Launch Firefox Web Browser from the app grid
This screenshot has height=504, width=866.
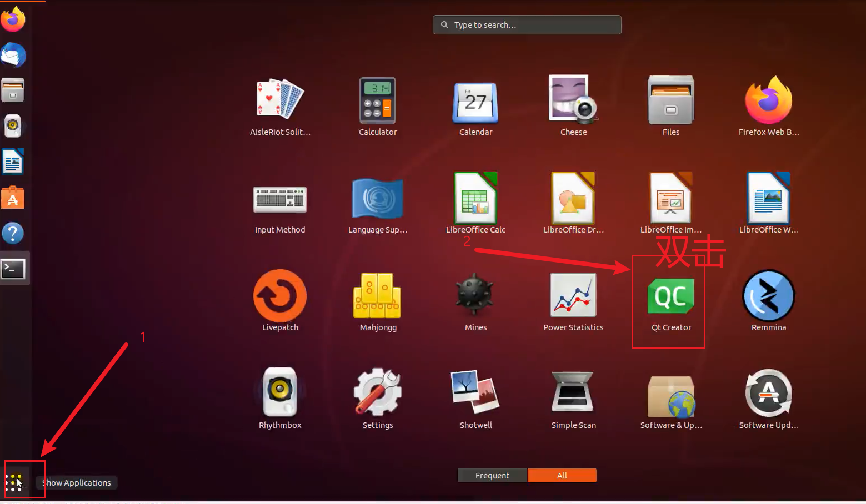(769, 100)
